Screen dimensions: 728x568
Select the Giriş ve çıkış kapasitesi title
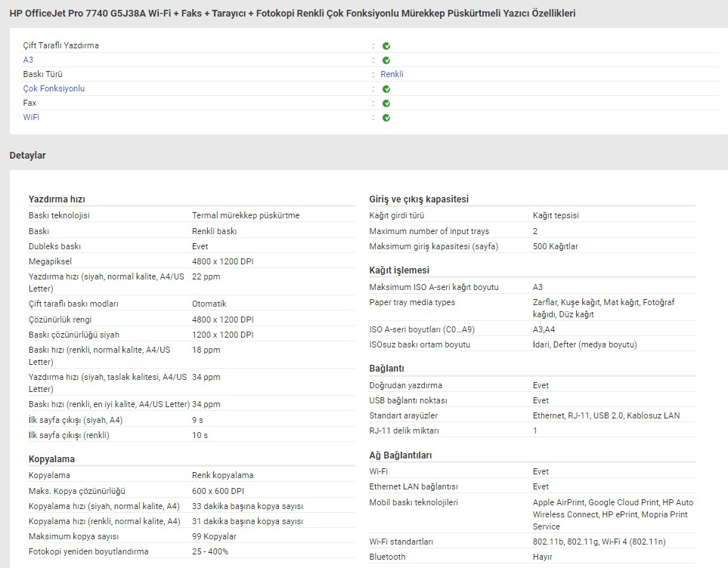tap(419, 199)
